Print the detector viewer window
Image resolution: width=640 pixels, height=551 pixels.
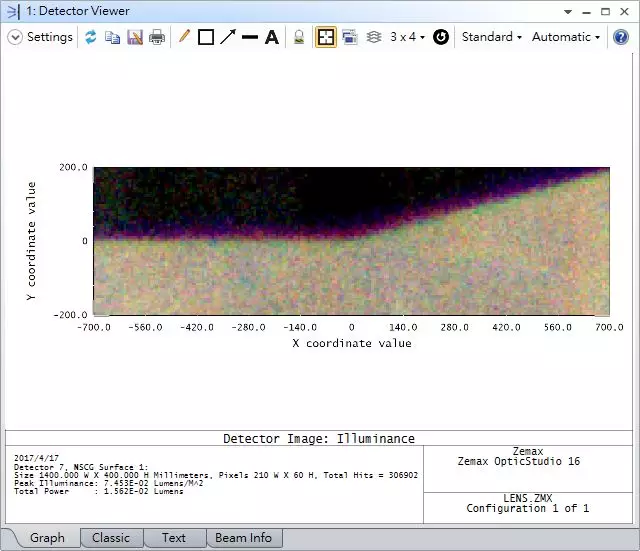(157, 37)
